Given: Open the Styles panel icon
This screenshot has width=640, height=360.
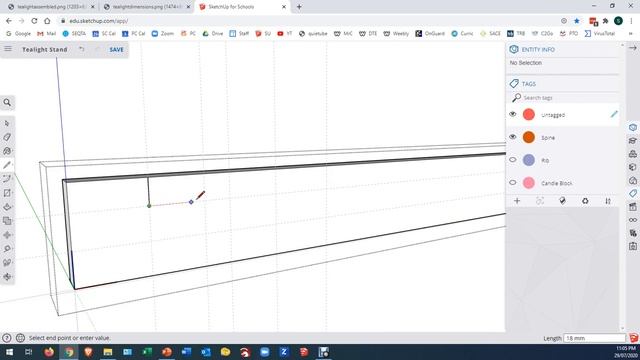Looking at the screenshot, I should [633, 180].
